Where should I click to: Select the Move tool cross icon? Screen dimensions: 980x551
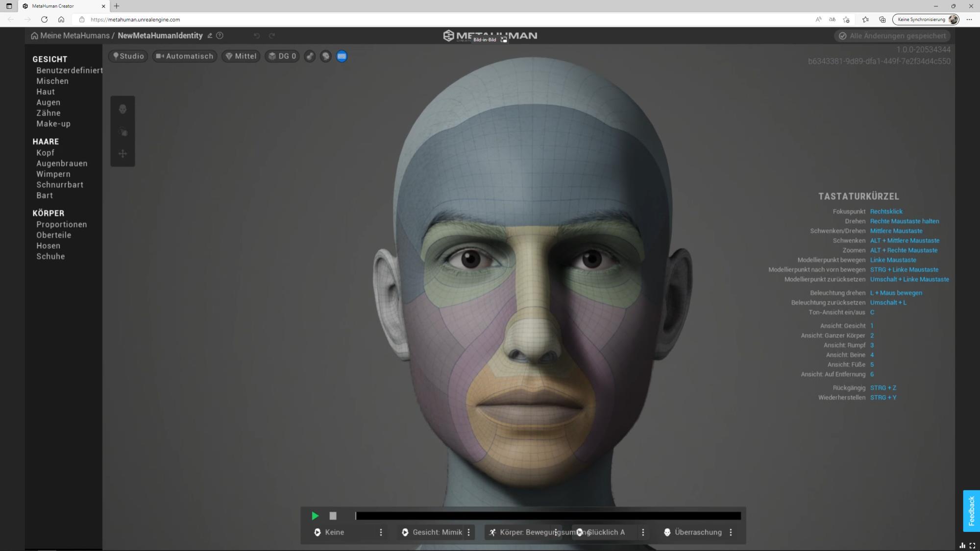123,154
